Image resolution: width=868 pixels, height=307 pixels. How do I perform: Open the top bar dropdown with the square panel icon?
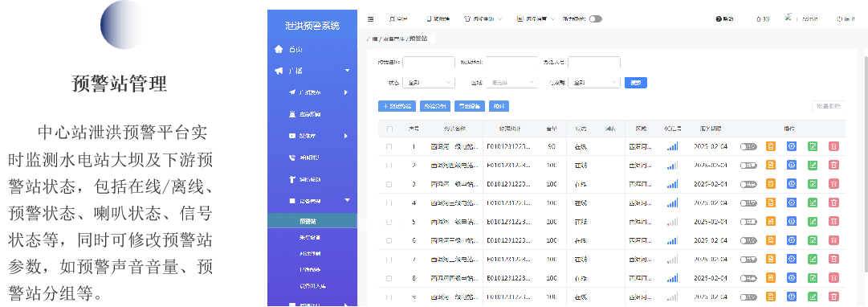point(536,18)
